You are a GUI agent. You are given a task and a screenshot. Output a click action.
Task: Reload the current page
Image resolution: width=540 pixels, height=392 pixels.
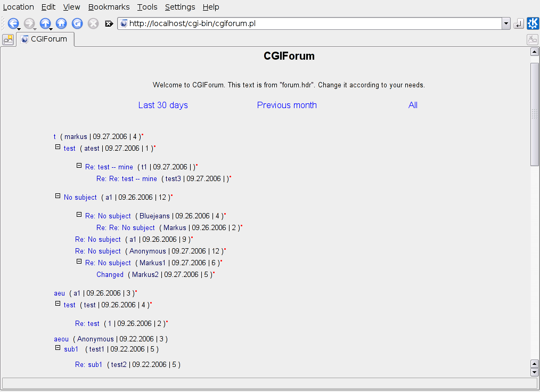(x=77, y=23)
